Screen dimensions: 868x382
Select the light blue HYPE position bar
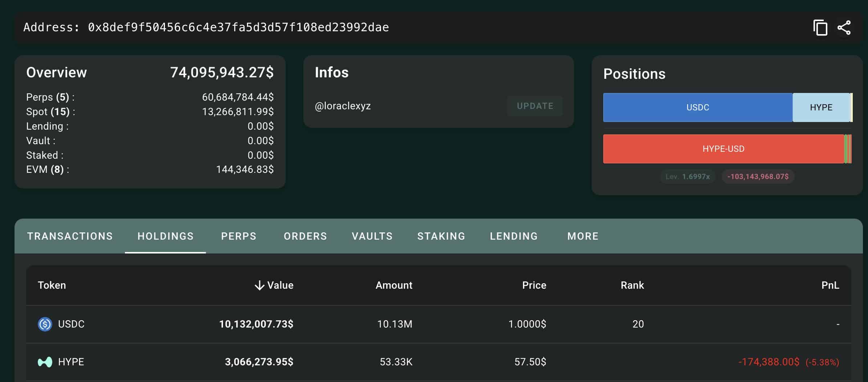tap(821, 107)
